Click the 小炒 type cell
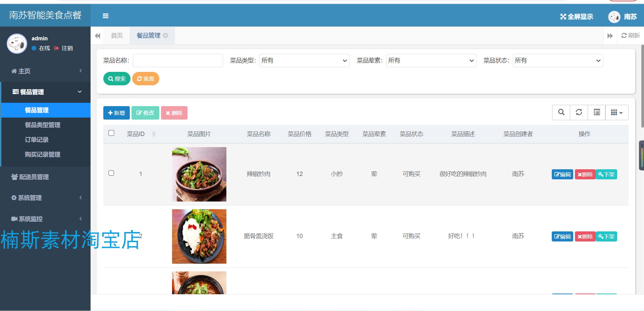The width and height of the screenshot is (644, 311). (337, 174)
